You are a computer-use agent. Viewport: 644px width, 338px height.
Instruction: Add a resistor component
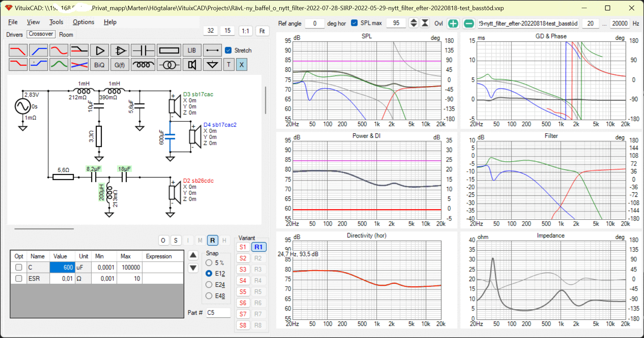click(x=169, y=50)
